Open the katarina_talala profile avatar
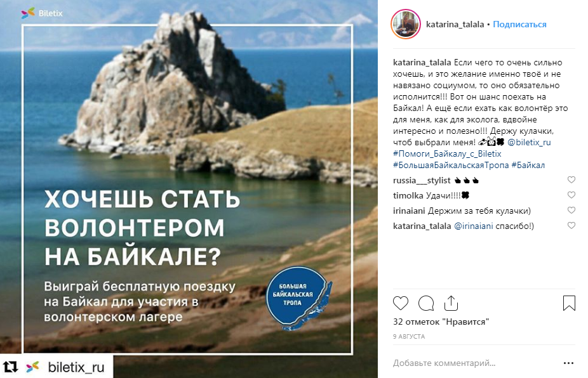The height and width of the screenshot is (378, 588). [406, 24]
